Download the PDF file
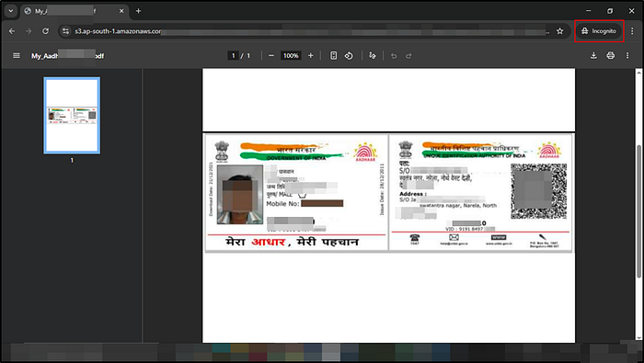This screenshot has width=644, height=363. [x=593, y=55]
